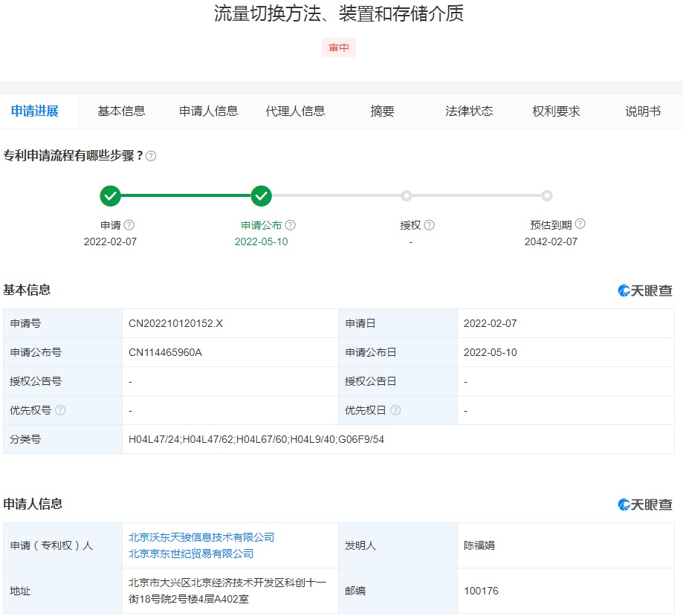
Task: Click the green 申请公布 step label
Action: point(262,225)
